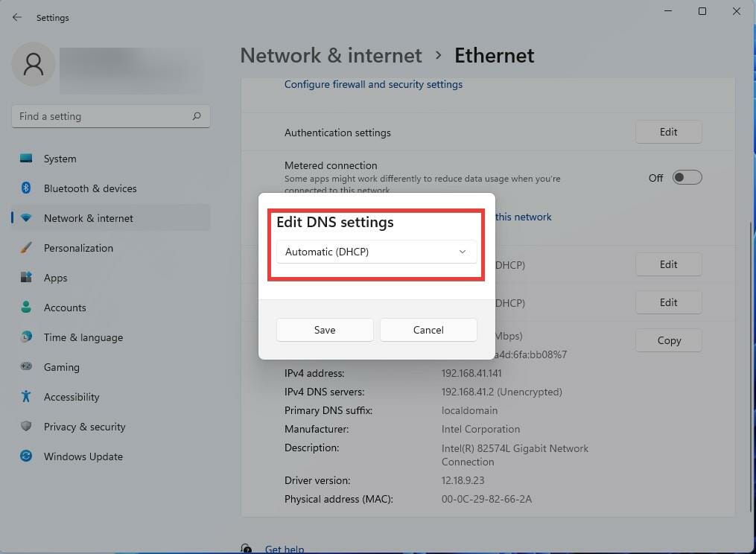Open System settings category
Image resolution: width=756 pixels, height=554 pixels.
click(x=111, y=159)
